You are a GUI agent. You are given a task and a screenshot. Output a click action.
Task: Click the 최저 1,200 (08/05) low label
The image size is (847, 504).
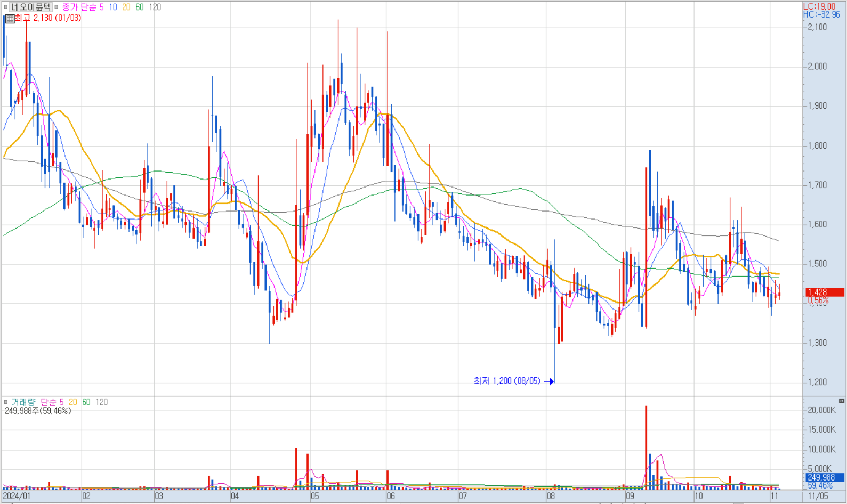click(x=507, y=381)
